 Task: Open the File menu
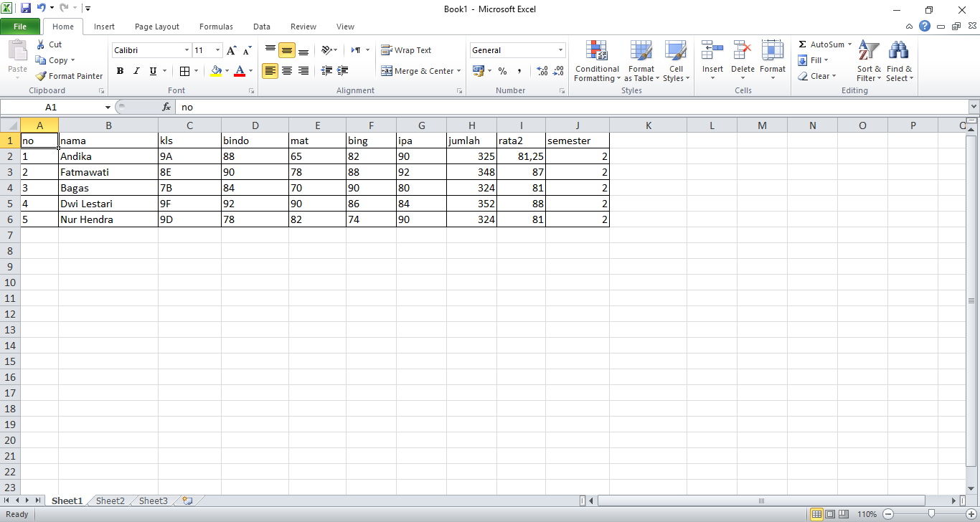(21, 26)
